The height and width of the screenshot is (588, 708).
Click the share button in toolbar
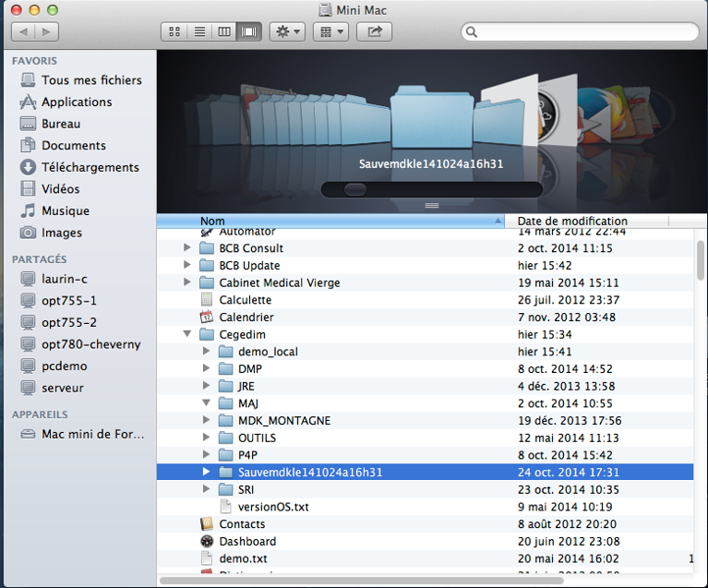coord(374,32)
